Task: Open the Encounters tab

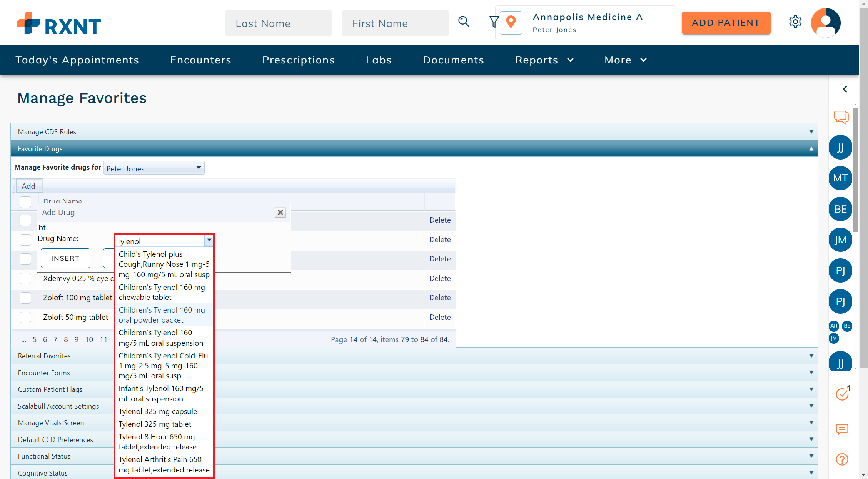Action: click(x=201, y=60)
